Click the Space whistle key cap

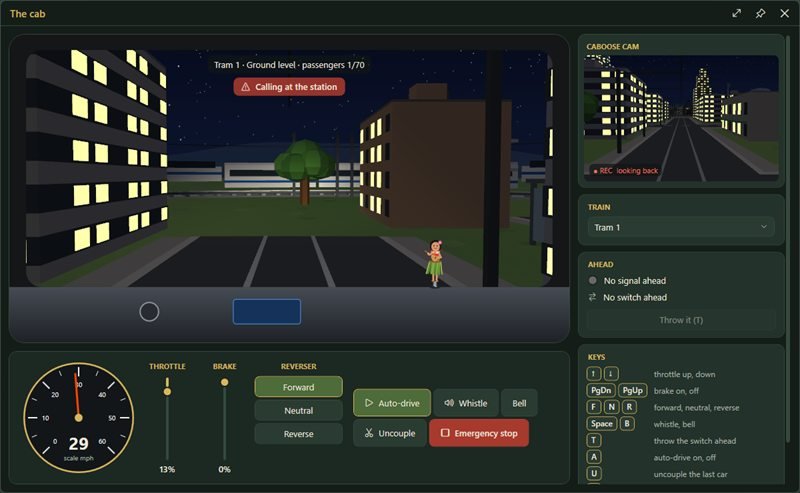click(602, 424)
